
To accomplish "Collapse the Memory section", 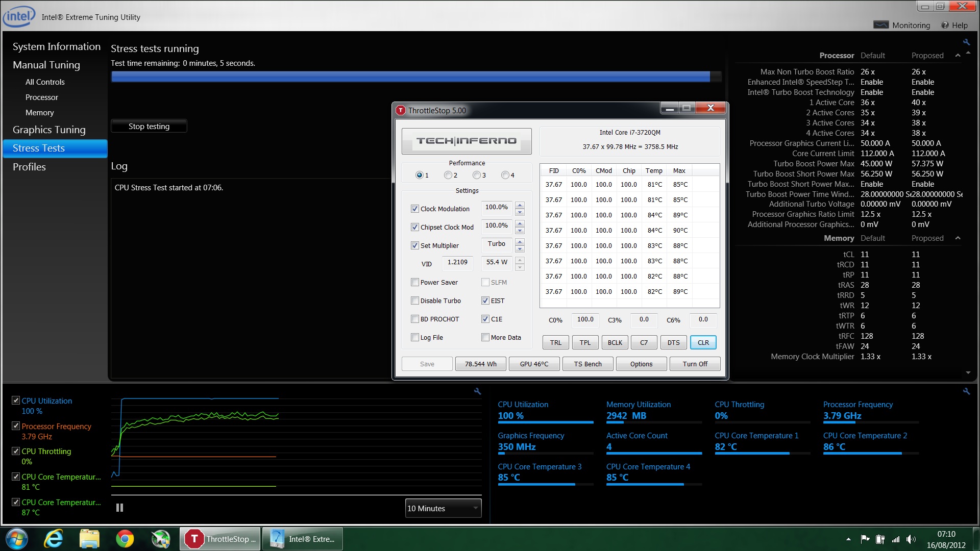I will pyautogui.click(x=958, y=238).
